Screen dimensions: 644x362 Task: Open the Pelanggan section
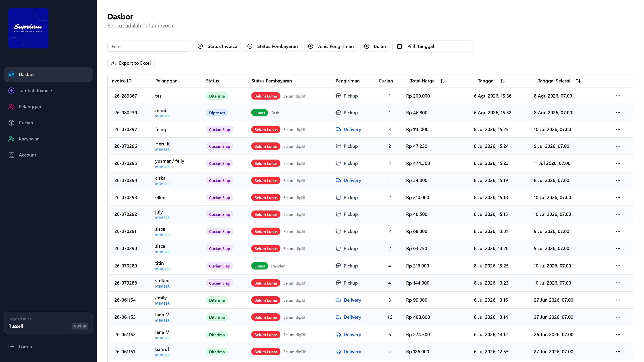[x=48, y=107]
